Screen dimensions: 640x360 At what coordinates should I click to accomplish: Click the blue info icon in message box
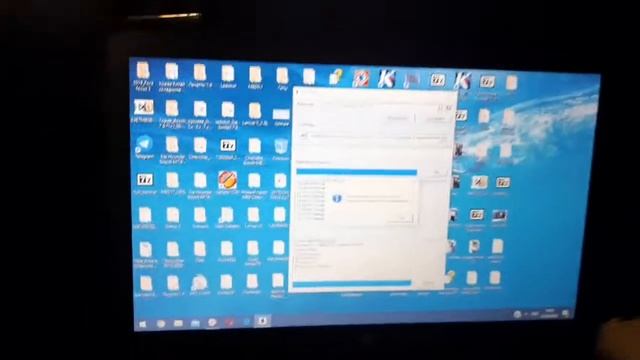pyautogui.click(x=337, y=198)
